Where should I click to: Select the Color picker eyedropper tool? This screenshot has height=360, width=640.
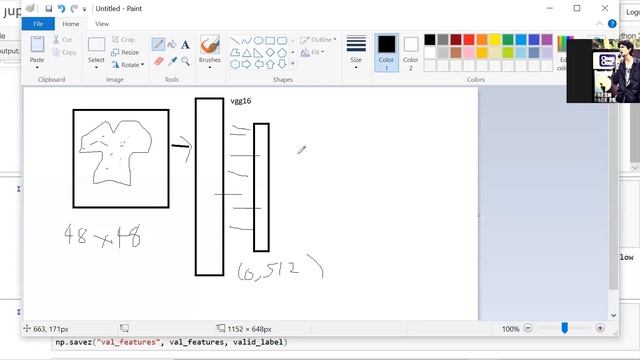tap(172, 61)
